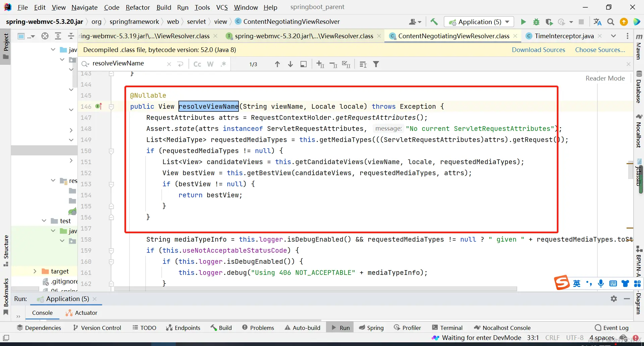644x346 pixels.
Task: Expand all nodes in Project panel
Action: pyautogui.click(x=58, y=36)
